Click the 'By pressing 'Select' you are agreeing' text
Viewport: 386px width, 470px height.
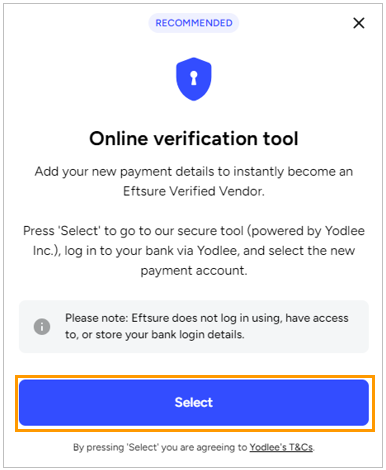pos(160,447)
